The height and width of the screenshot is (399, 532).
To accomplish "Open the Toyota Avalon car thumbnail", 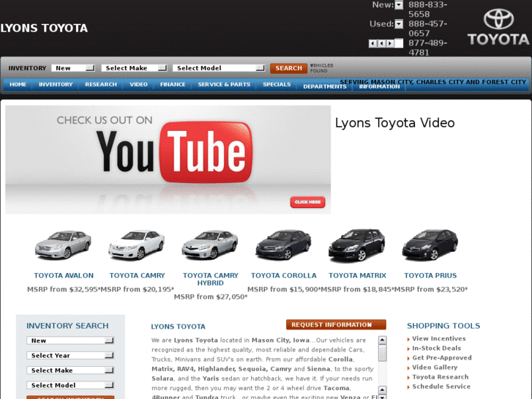I will pos(63,245).
